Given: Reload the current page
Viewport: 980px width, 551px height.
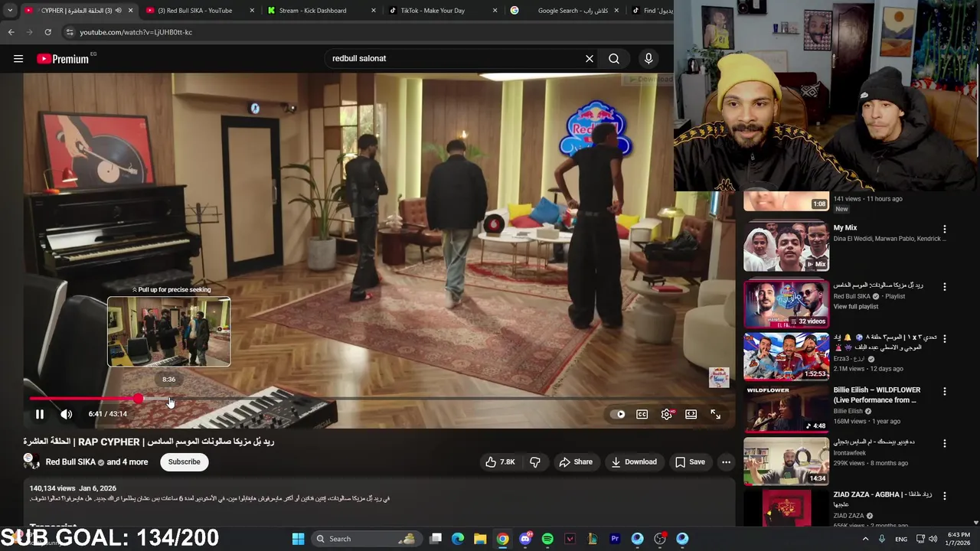Looking at the screenshot, I should [47, 32].
